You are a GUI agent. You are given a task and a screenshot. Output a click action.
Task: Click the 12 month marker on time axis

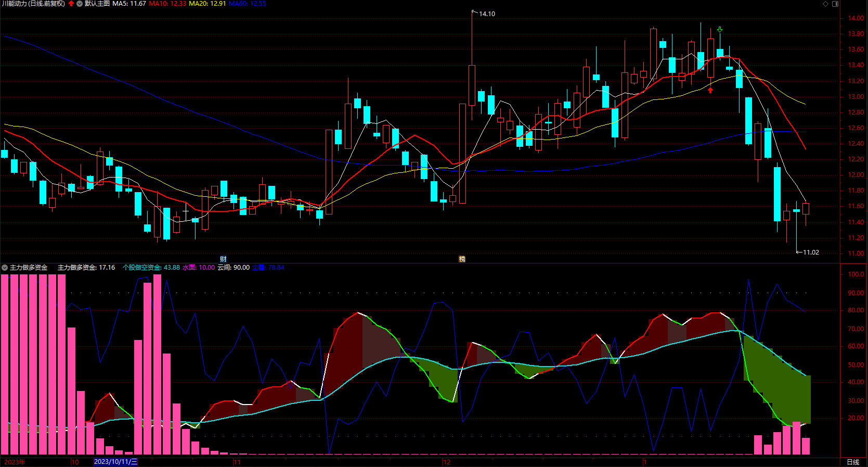click(447, 462)
